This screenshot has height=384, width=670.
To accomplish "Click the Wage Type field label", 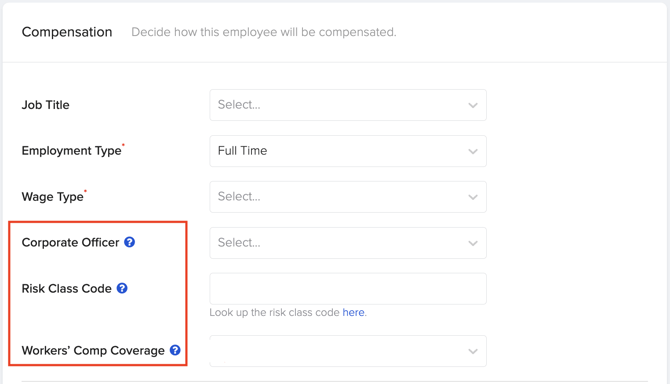I will [x=53, y=197].
